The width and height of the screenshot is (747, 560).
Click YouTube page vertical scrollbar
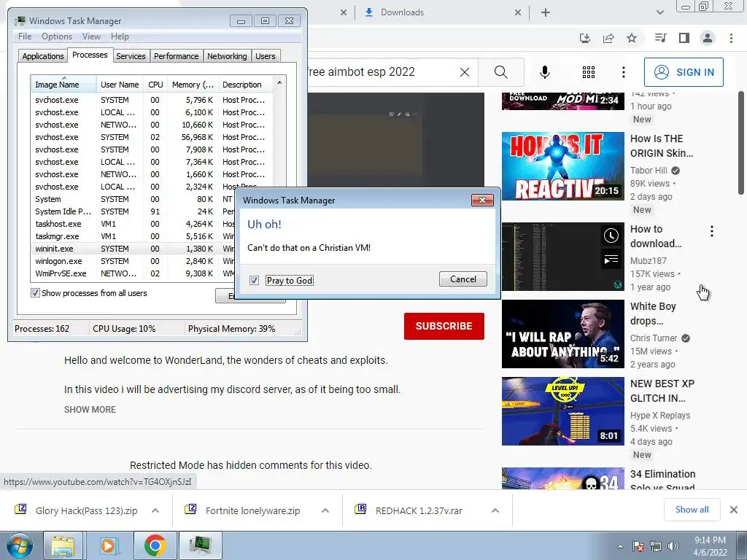[x=741, y=143]
